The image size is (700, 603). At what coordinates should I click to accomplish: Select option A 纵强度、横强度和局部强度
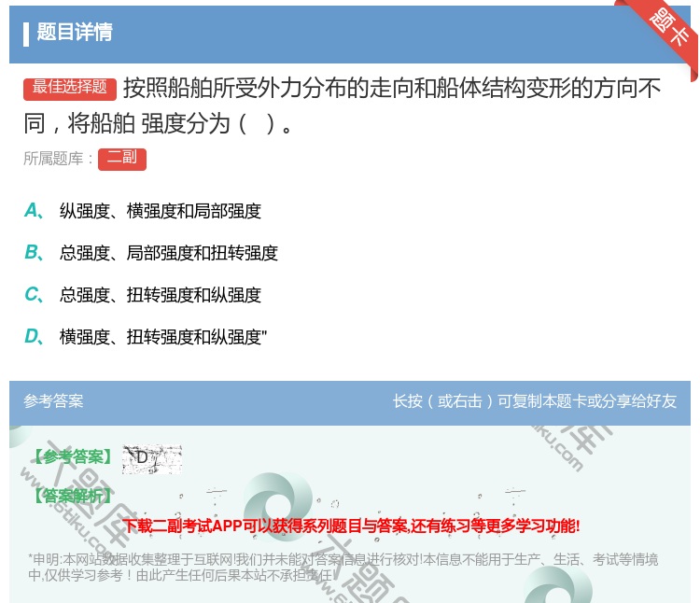143,211
